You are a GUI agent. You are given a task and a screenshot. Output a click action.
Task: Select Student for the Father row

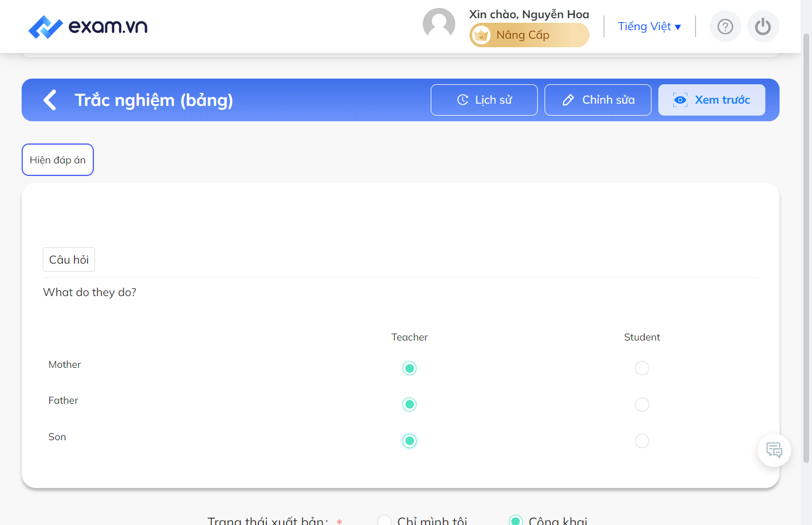point(642,404)
